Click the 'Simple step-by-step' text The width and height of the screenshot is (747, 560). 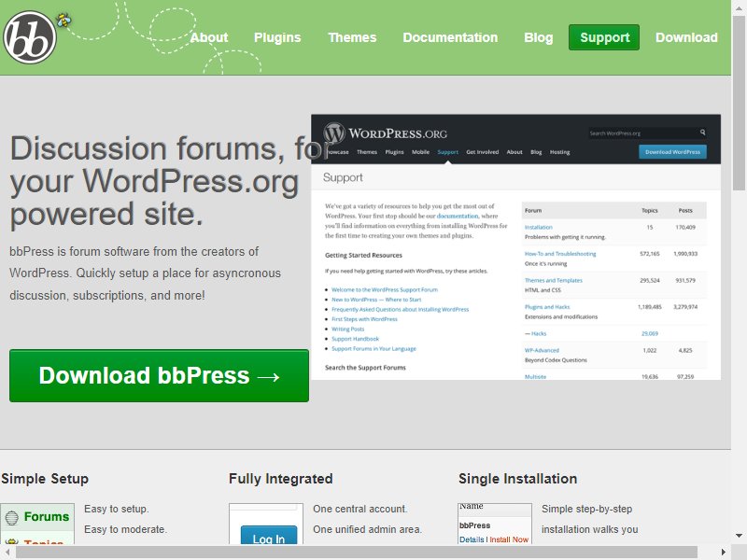[x=587, y=509]
